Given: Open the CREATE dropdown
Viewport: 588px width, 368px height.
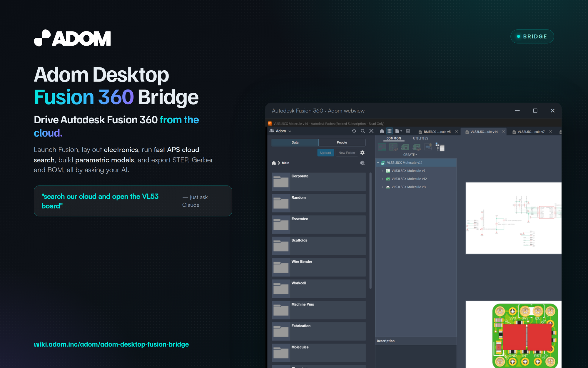Looking at the screenshot, I should (x=410, y=155).
